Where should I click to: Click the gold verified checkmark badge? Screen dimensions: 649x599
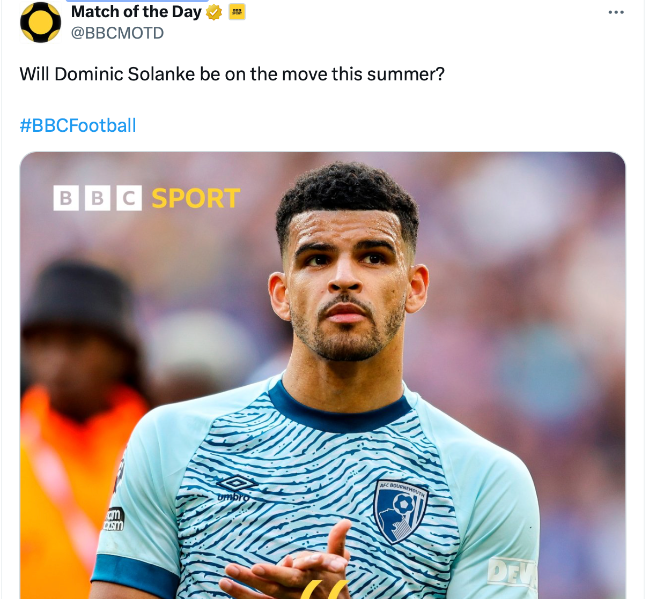click(214, 13)
